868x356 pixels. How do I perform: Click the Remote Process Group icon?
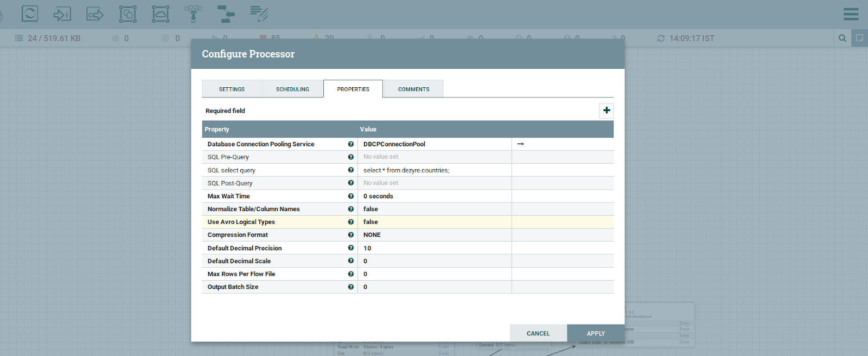pyautogui.click(x=161, y=14)
